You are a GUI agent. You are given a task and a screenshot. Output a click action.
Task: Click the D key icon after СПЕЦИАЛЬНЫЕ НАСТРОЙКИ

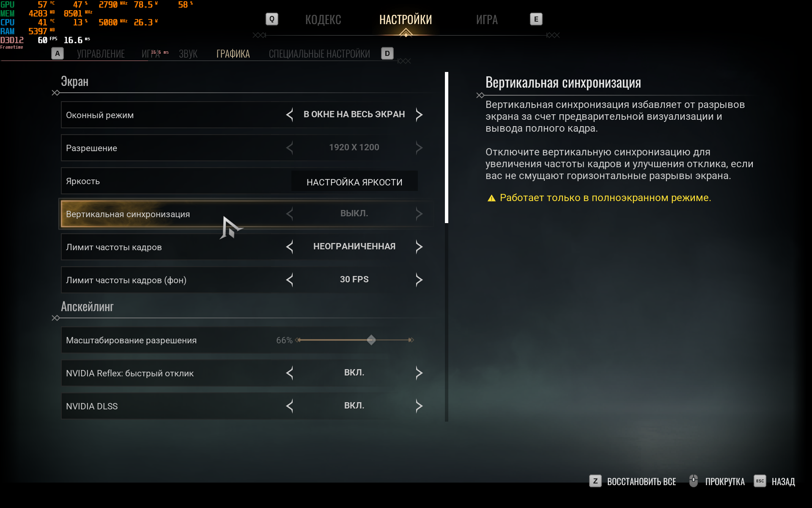coord(387,53)
